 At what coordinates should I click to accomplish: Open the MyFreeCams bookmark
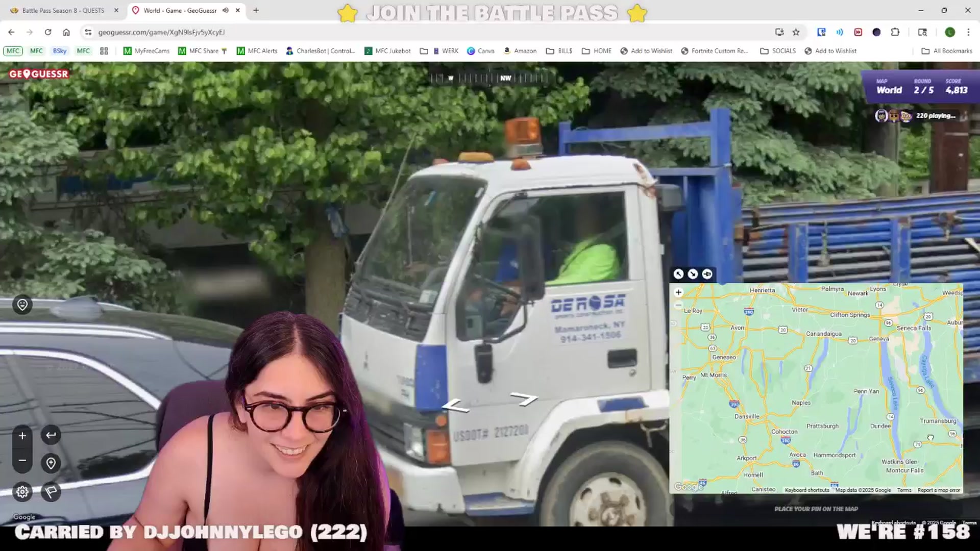click(146, 51)
